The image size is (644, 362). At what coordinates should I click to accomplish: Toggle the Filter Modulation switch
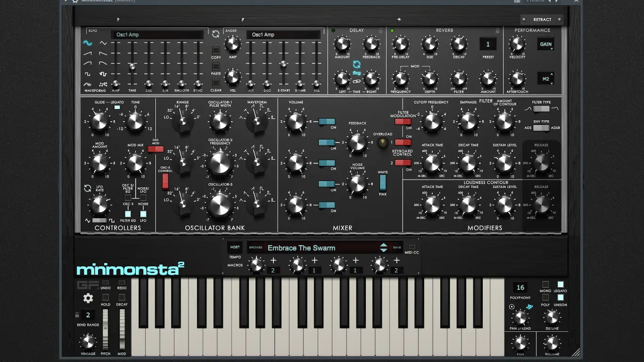tap(403, 122)
